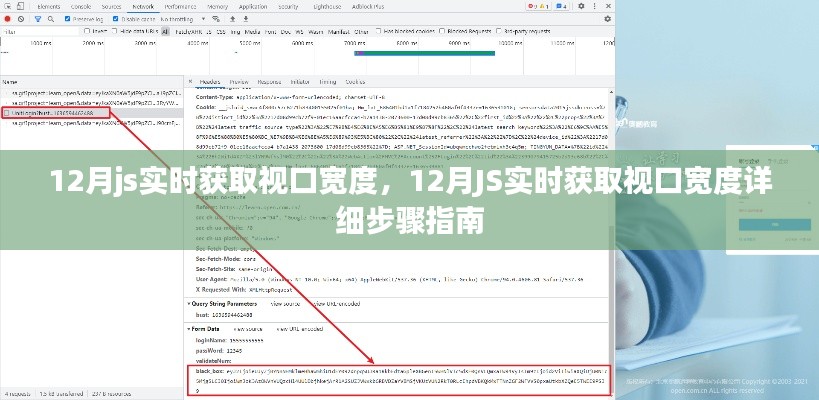Click the import HAR upload arrow
Screen dimensions: 819x400
(232, 19)
